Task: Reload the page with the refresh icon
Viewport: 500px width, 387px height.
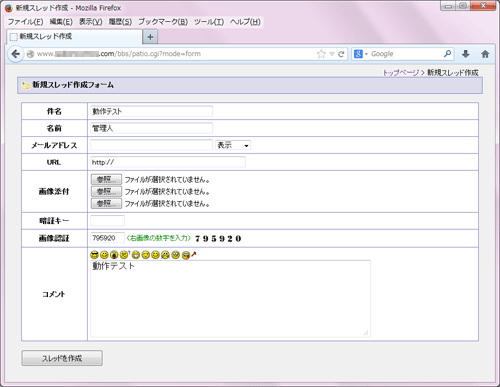Action: coord(341,54)
